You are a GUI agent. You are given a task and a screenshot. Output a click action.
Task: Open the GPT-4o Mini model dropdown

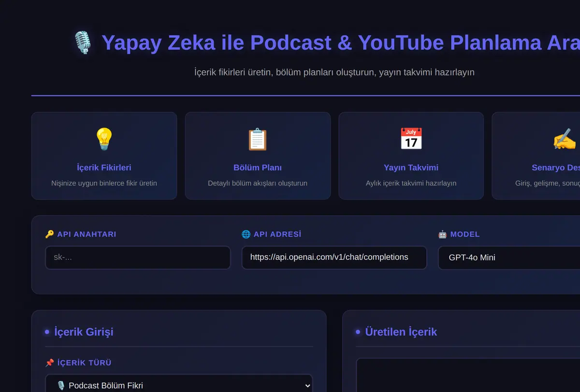[x=509, y=258]
